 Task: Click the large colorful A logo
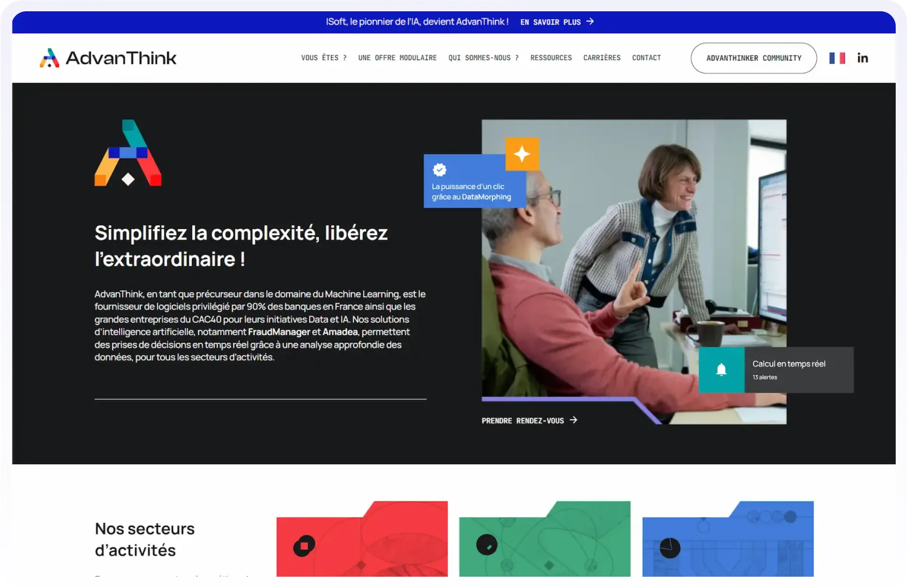pos(128,153)
